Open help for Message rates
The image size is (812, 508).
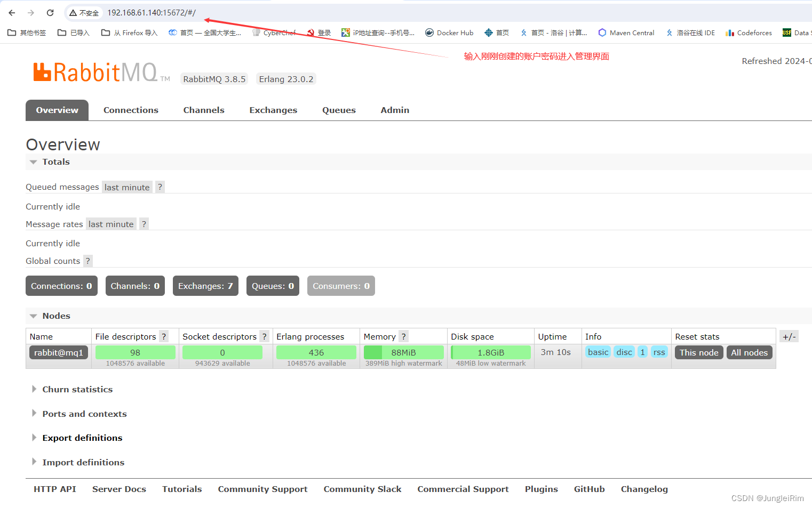click(x=144, y=224)
